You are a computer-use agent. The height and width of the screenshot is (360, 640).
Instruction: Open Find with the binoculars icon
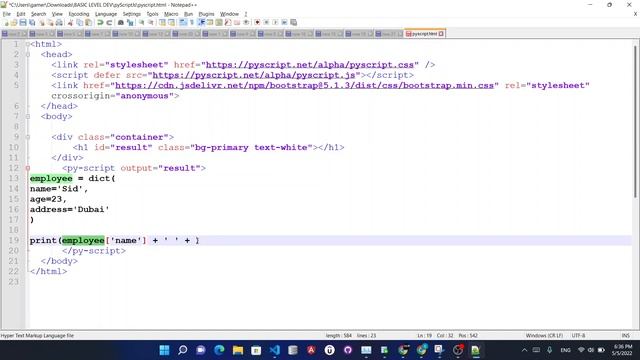(x=121, y=22)
